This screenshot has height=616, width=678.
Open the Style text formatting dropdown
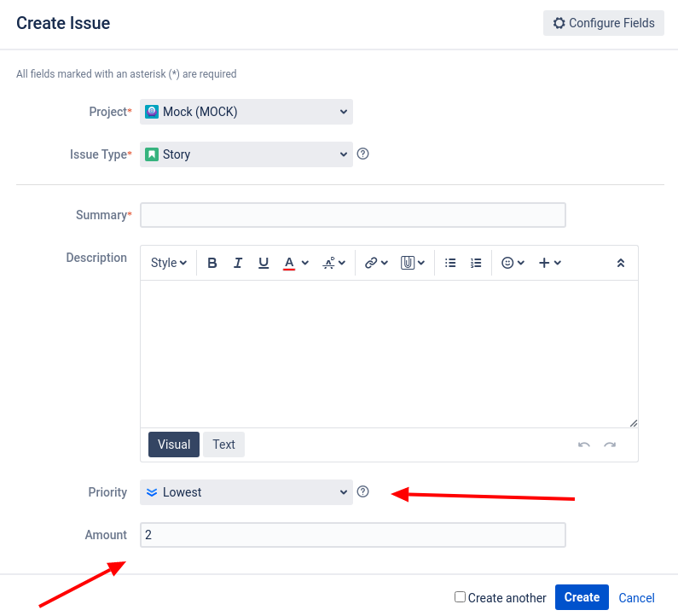tap(169, 263)
